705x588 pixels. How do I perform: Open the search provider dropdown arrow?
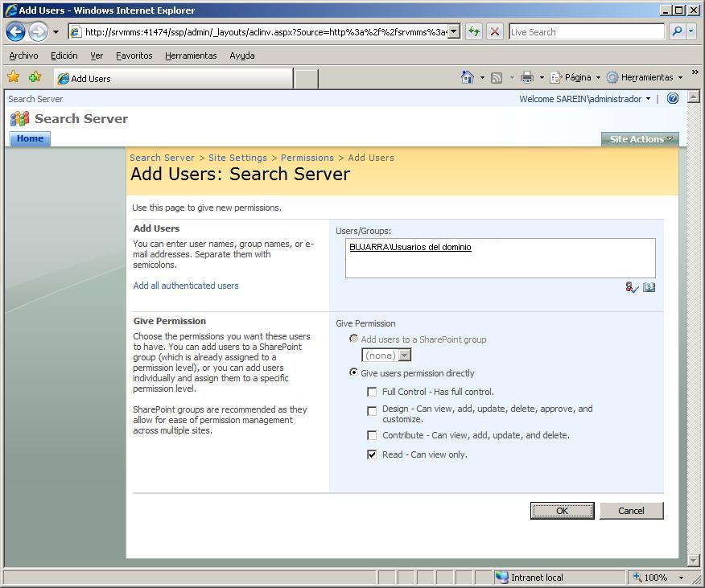click(691, 31)
